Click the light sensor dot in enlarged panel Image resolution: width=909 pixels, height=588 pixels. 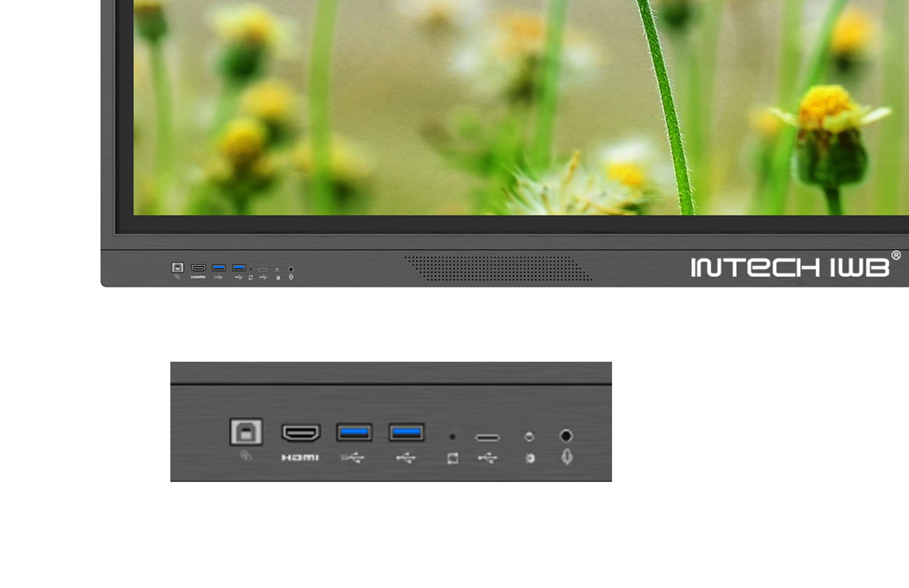(x=529, y=436)
